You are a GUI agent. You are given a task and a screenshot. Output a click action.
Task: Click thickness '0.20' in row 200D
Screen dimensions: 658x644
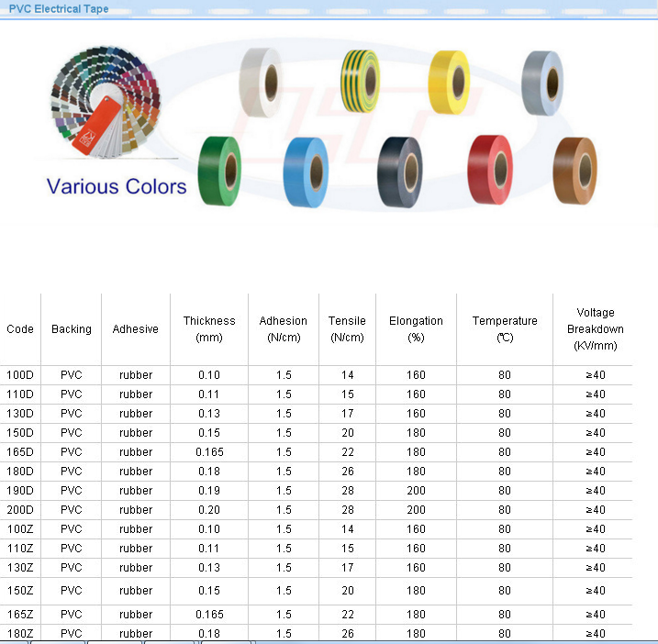(x=209, y=510)
